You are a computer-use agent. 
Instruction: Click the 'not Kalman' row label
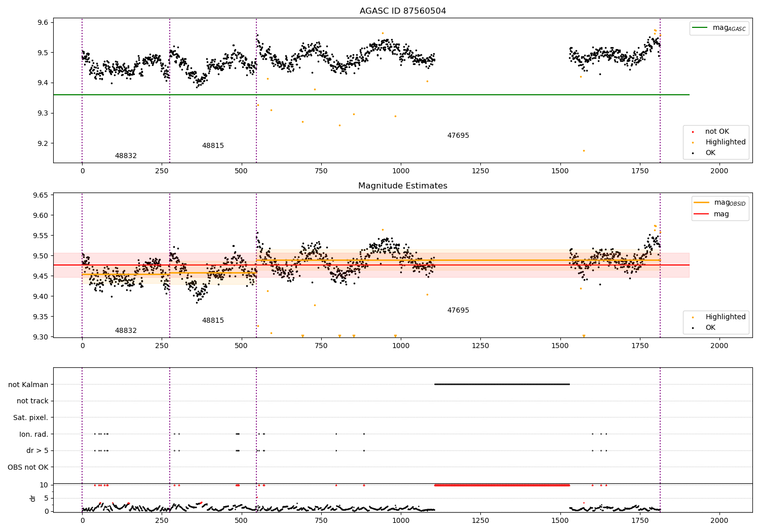click(28, 385)
